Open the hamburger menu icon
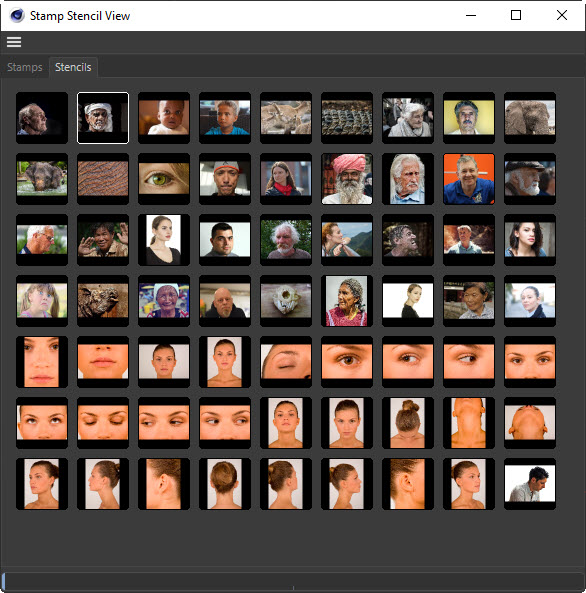Viewport: 586px width, 593px height. 14,42
